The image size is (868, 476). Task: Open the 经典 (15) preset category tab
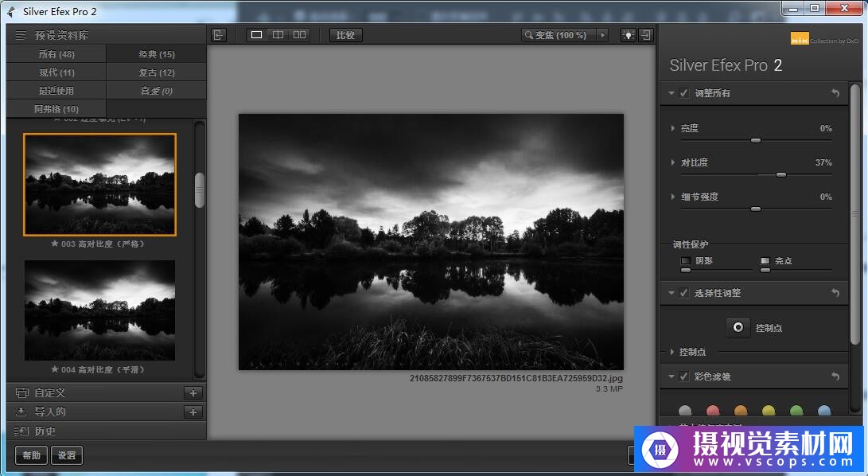point(156,54)
